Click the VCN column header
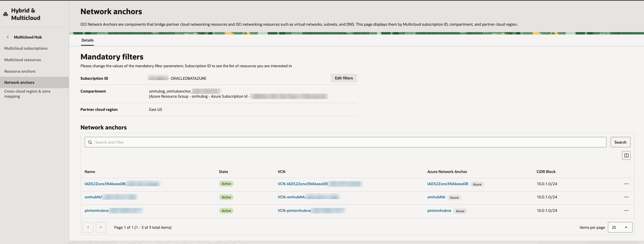This screenshot has width=644, height=244. click(x=281, y=172)
